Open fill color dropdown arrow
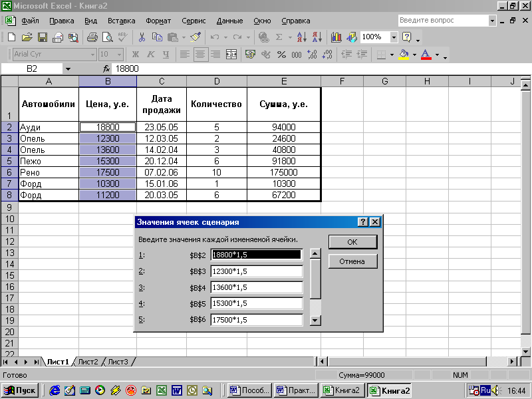532x399 pixels. pos(414,55)
